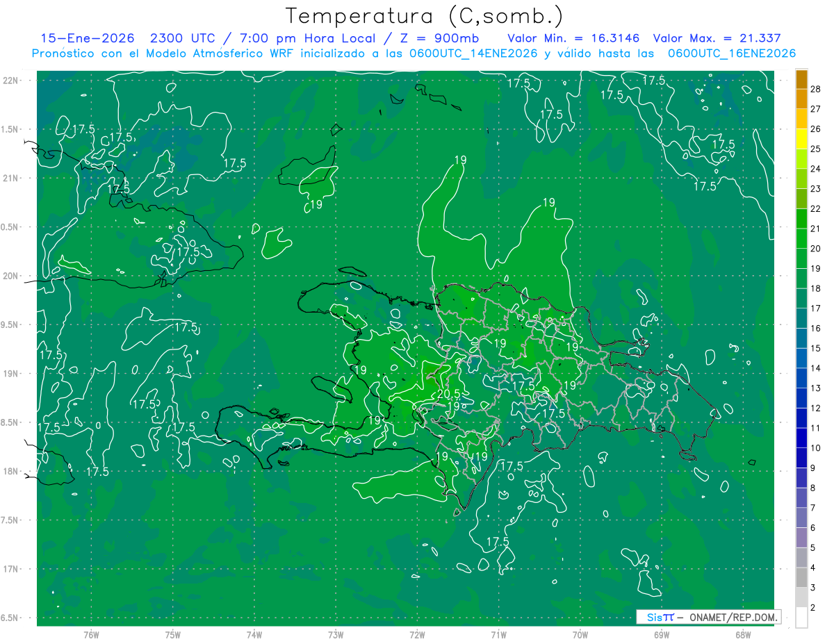Click the color scale number 6
The image size is (834, 644).
pos(813,528)
